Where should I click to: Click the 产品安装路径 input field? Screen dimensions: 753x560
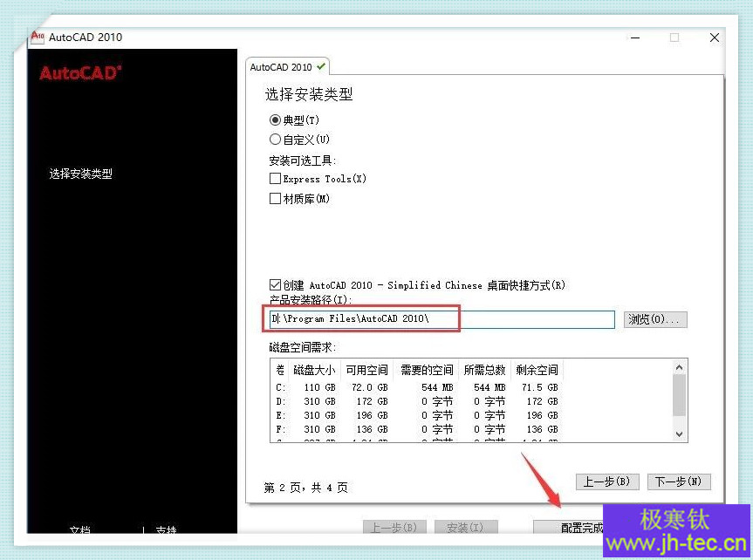[x=442, y=319]
